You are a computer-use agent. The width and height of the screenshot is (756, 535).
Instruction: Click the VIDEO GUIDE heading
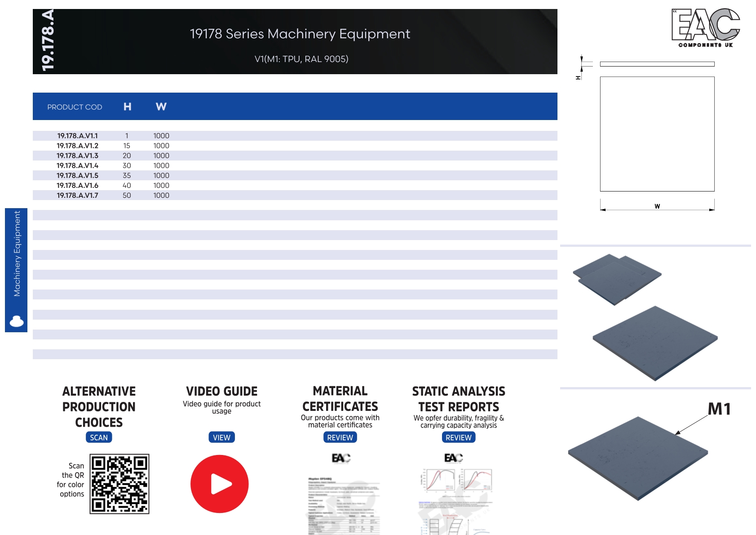(222, 391)
